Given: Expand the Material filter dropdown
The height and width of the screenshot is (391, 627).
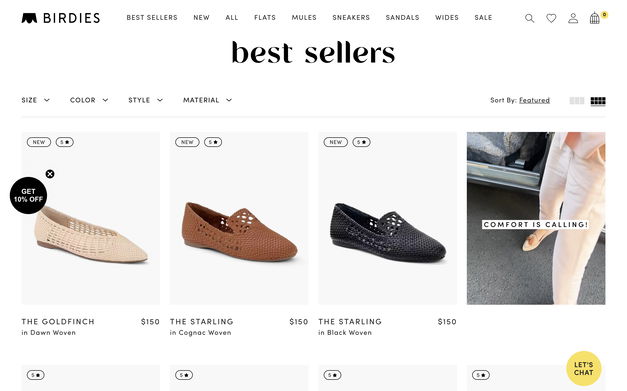Looking at the screenshot, I should (x=207, y=100).
